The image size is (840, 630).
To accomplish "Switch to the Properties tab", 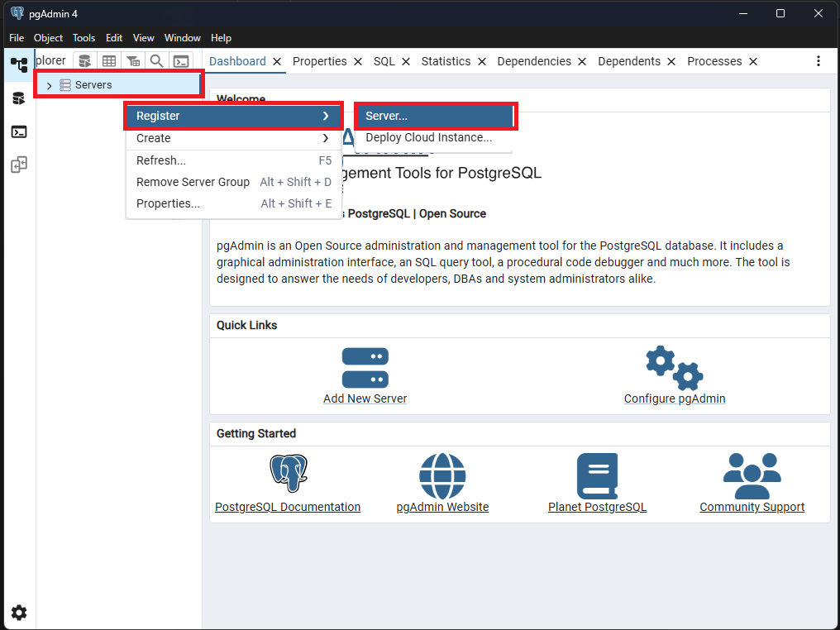I will coord(320,62).
